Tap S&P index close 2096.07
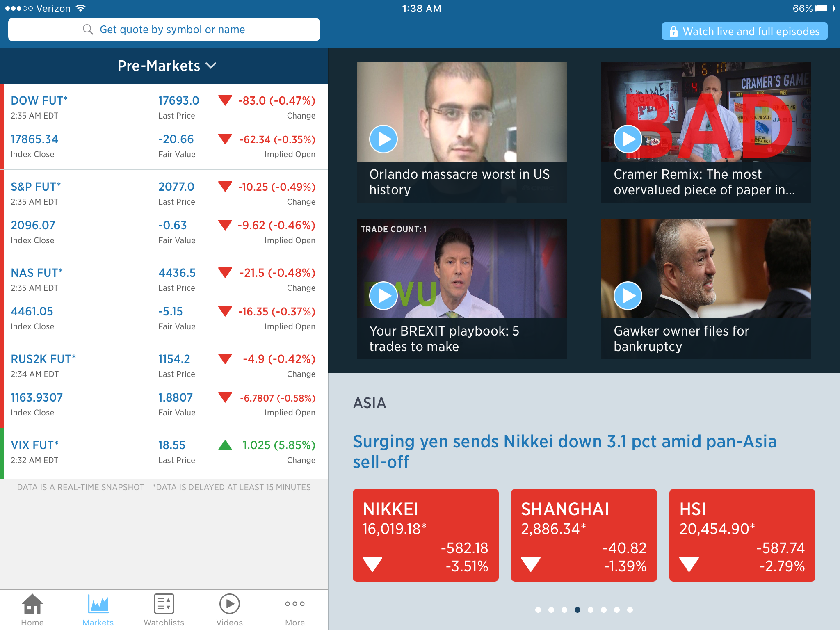The image size is (840, 630). coord(33,225)
